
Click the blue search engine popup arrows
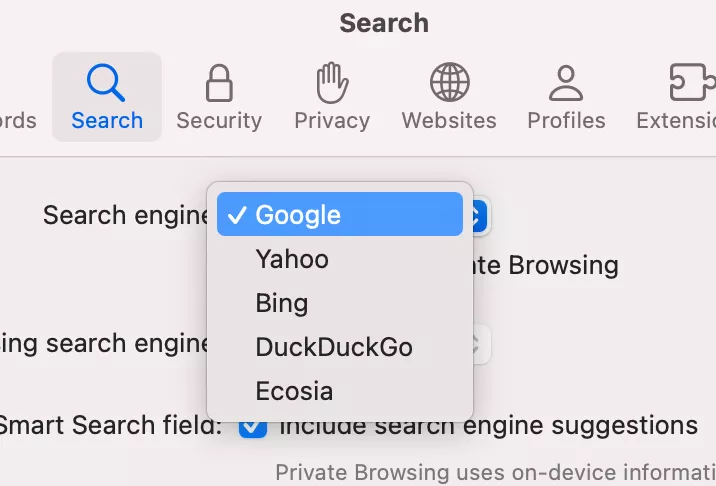(478, 215)
